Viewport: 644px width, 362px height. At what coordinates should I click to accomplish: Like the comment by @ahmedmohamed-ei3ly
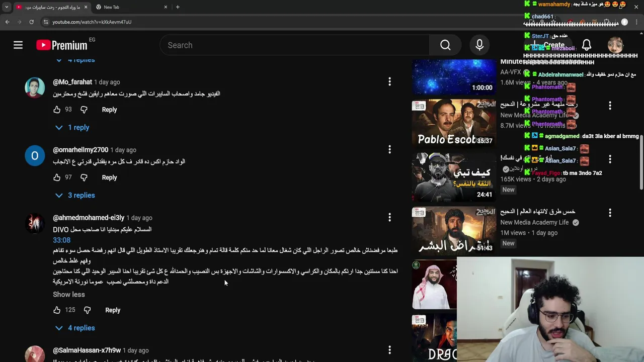click(x=57, y=310)
